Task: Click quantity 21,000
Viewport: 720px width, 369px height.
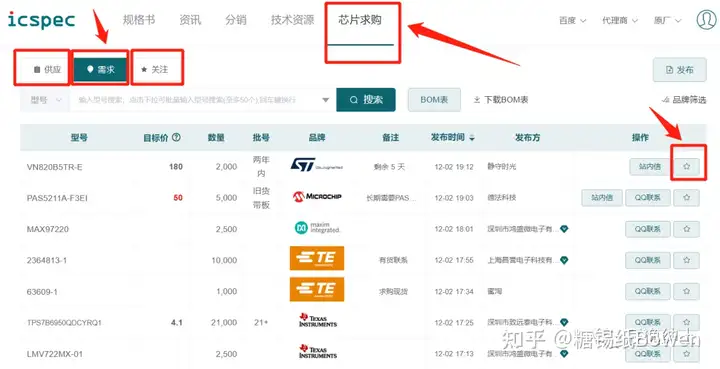Action: pyautogui.click(x=224, y=323)
